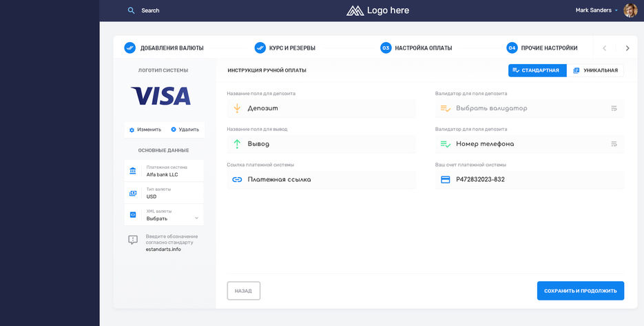Open Mark Sanders user dropdown arrow

[x=616, y=10]
